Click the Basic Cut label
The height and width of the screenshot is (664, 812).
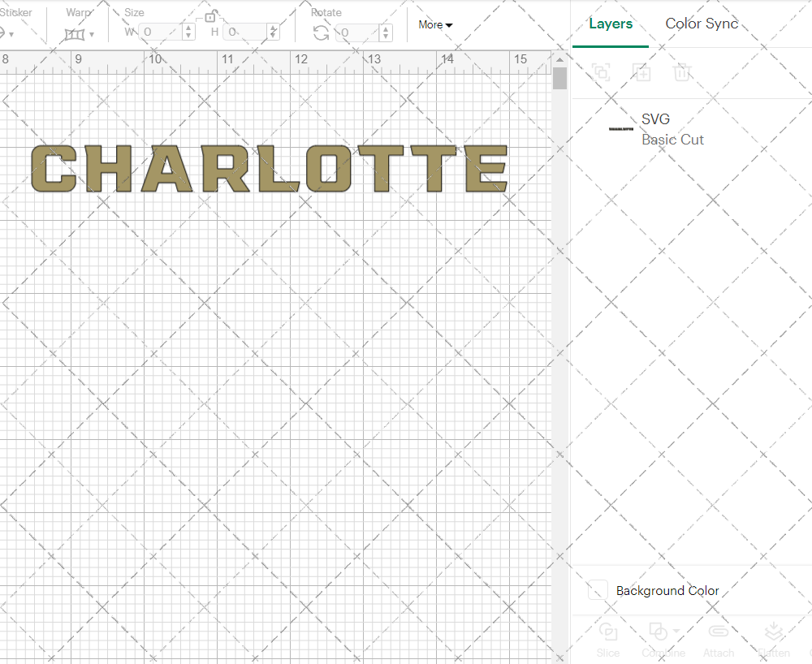[x=672, y=140]
